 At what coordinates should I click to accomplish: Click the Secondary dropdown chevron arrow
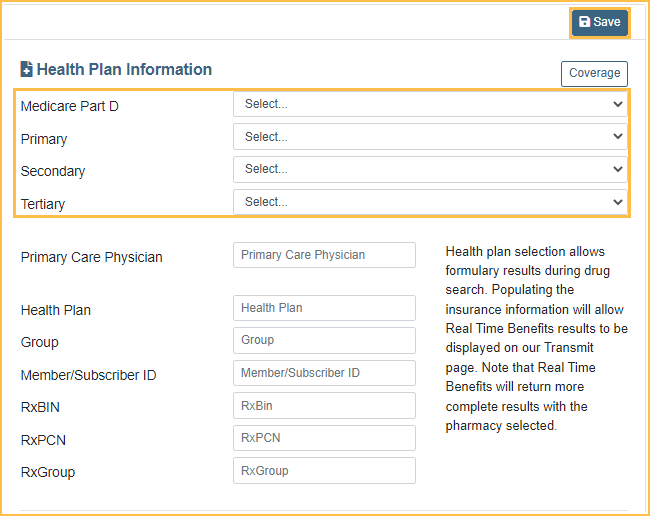click(617, 169)
